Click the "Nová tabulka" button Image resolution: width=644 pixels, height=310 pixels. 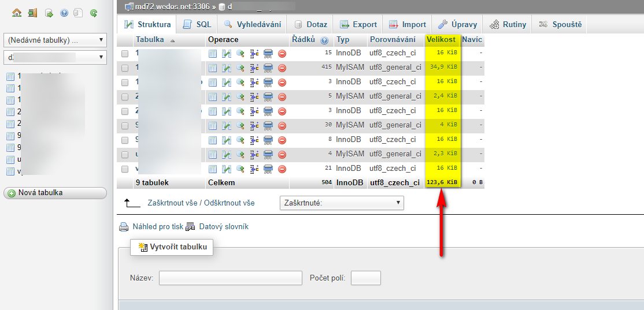(x=55, y=193)
